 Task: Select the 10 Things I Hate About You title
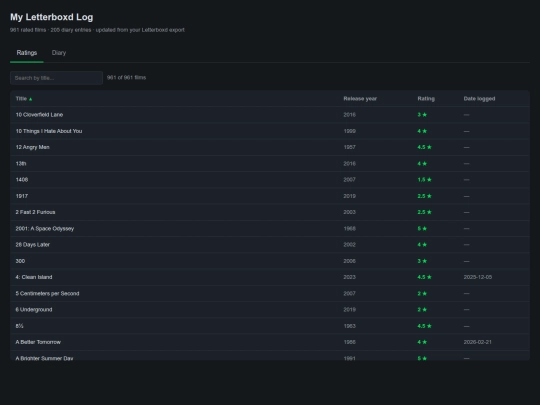(x=49, y=131)
